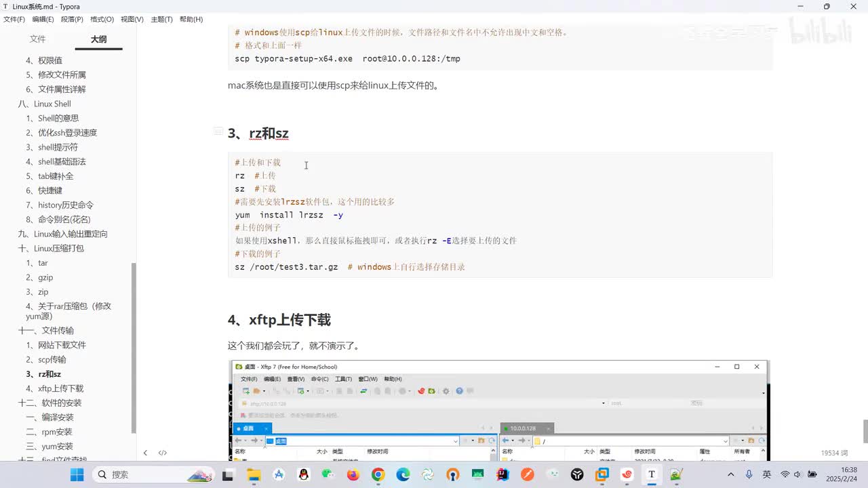Image resolution: width=868 pixels, height=488 pixels.
Task: Open the 帮助(H) menu
Action: (191, 19)
